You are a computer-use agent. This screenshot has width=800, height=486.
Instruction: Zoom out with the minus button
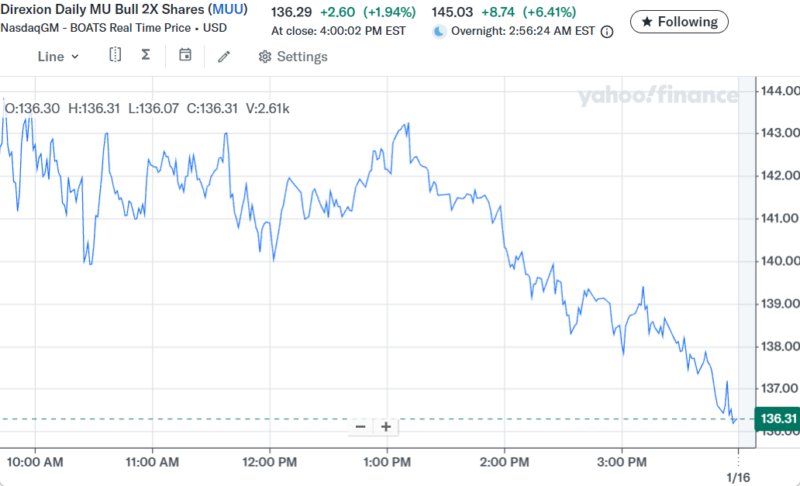[360, 427]
